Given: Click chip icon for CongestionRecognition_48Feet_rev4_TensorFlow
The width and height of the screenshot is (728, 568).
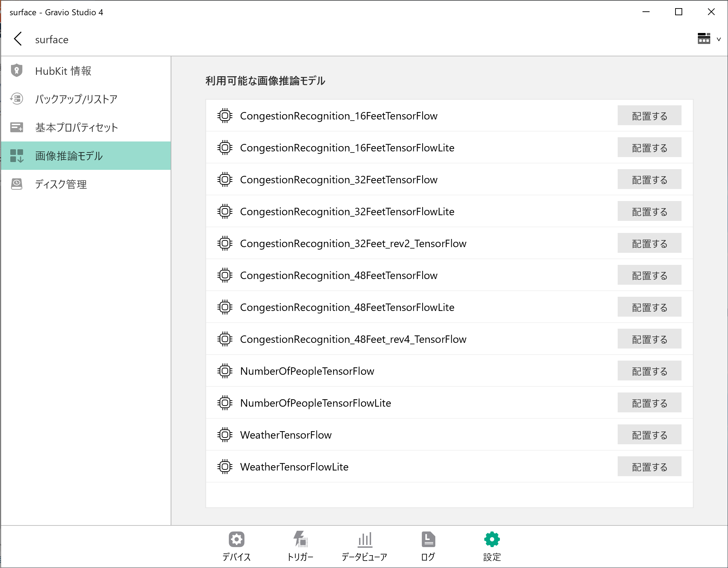Looking at the screenshot, I should click(225, 339).
